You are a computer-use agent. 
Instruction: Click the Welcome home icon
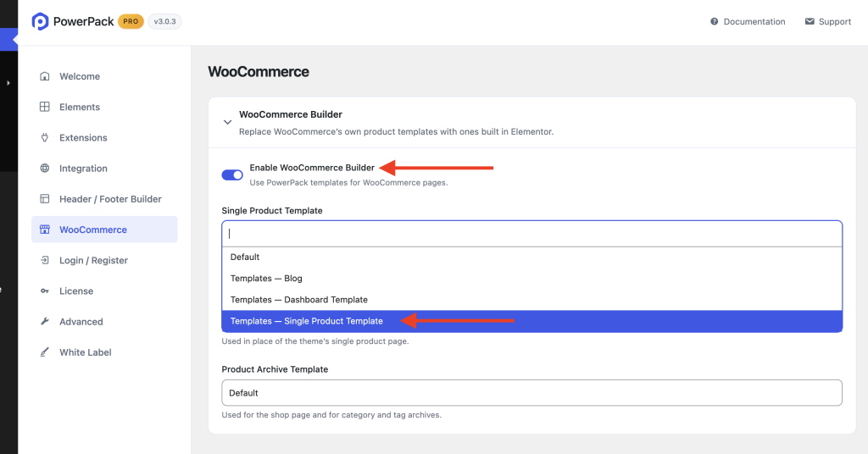(x=45, y=76)
